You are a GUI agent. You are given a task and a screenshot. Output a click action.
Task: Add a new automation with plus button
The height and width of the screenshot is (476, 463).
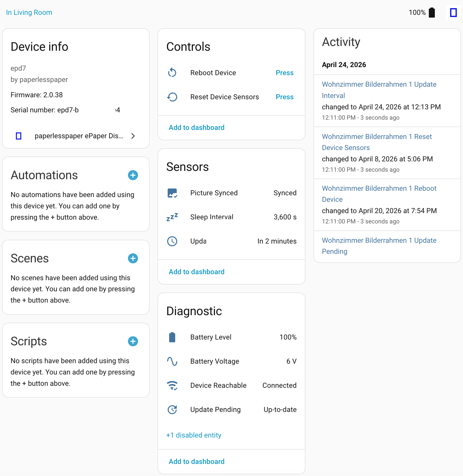pyautogui.click(x=133, y=175)
